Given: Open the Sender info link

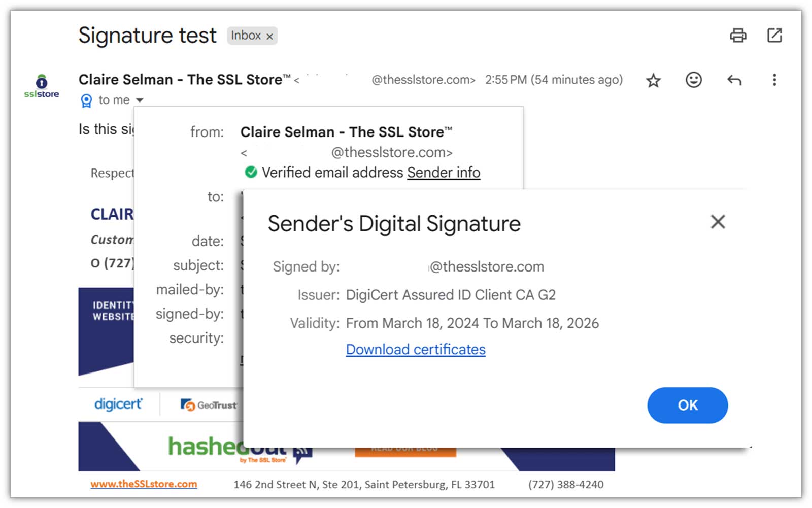Looking at the screenshot, I should click(x=444, y=172).
